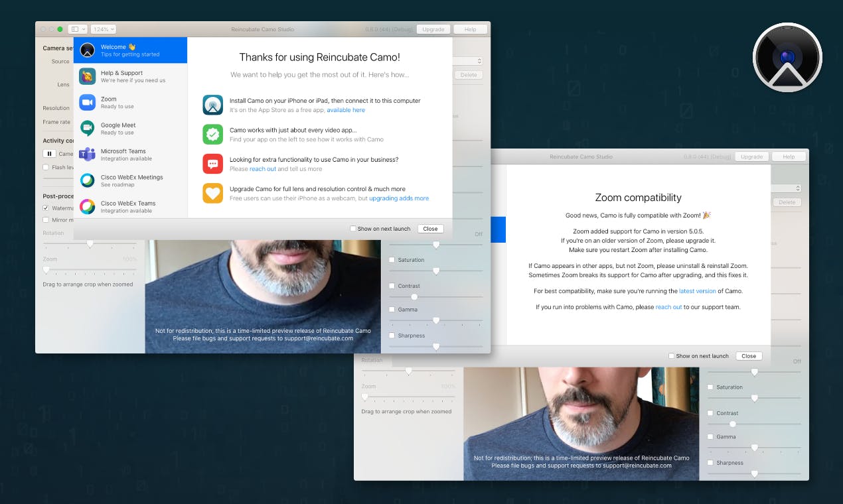This screenshot has width=843, height=504.
Task: Click the Zoom app icon in sidebar
Action: point(88,102)
